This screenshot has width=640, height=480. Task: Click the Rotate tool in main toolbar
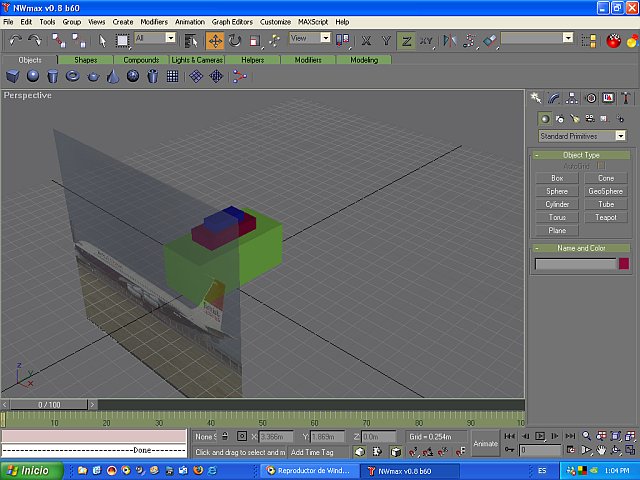pyautogui.click(x=235, y=40)
